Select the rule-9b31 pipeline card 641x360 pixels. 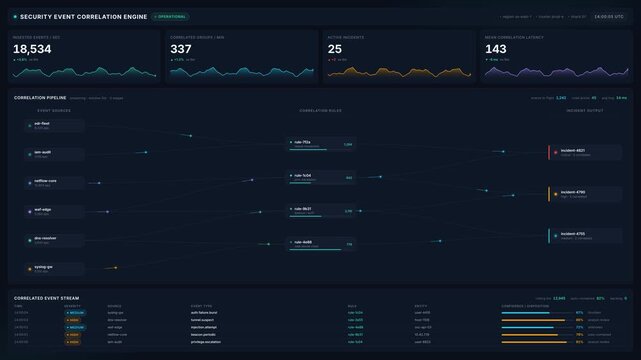(321, 211)
